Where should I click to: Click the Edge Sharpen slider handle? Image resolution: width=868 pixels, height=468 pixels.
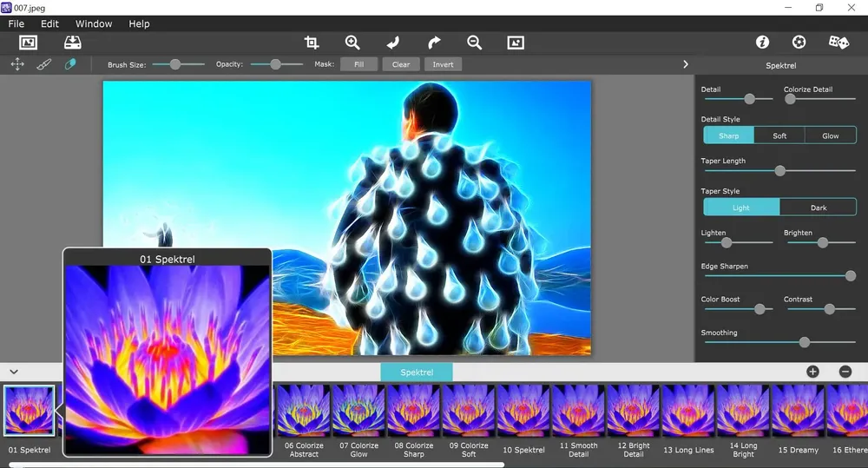click(x=851, y=276)
